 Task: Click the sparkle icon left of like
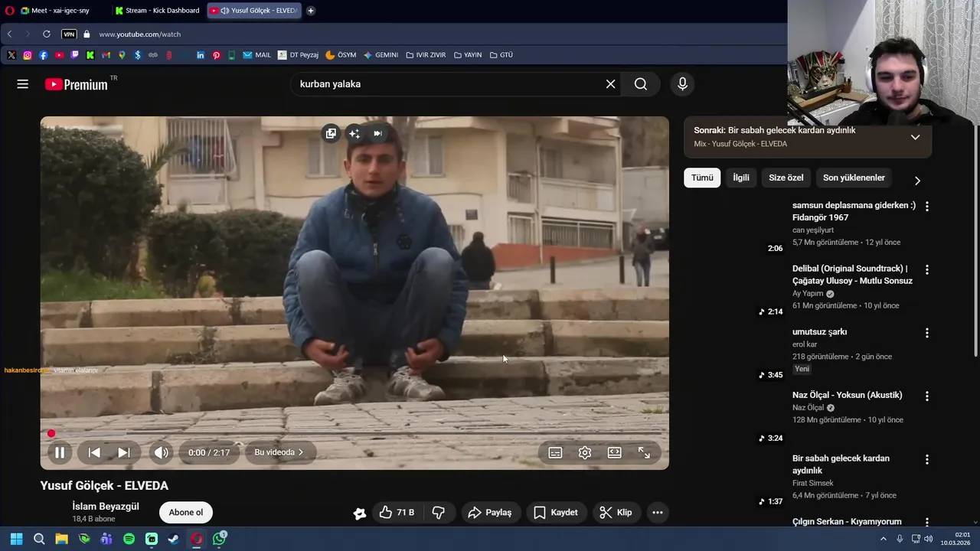tap(359, 514)
